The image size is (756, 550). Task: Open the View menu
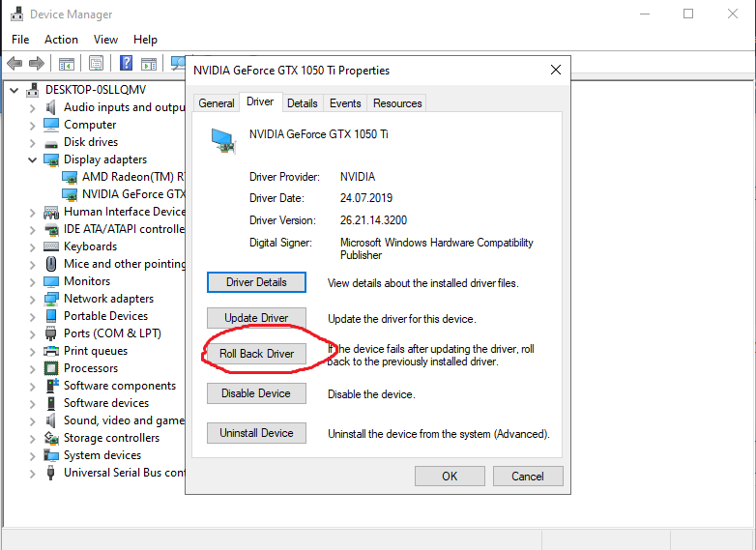[x=105, y=39]
